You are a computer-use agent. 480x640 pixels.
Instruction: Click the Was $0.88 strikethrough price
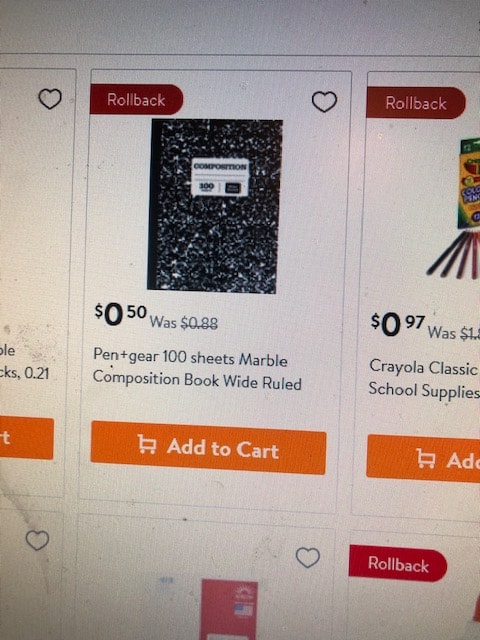pyautogui.click(x=184, y=323)
